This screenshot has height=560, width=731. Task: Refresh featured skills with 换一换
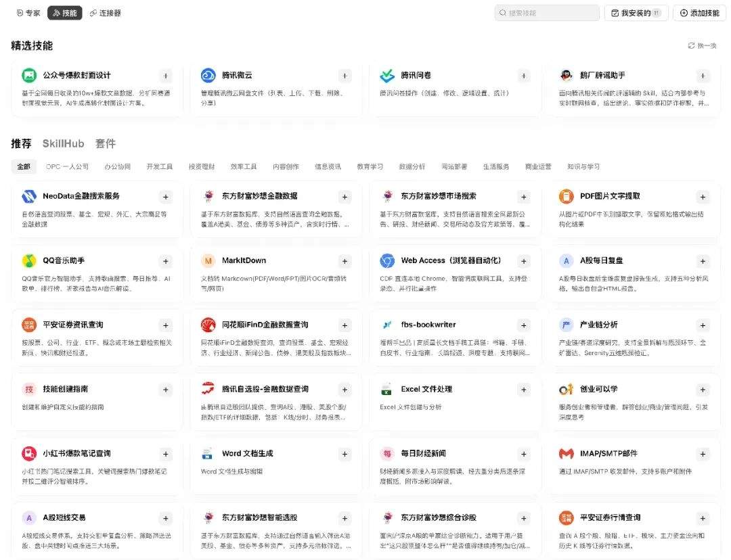tap(702, 46)
